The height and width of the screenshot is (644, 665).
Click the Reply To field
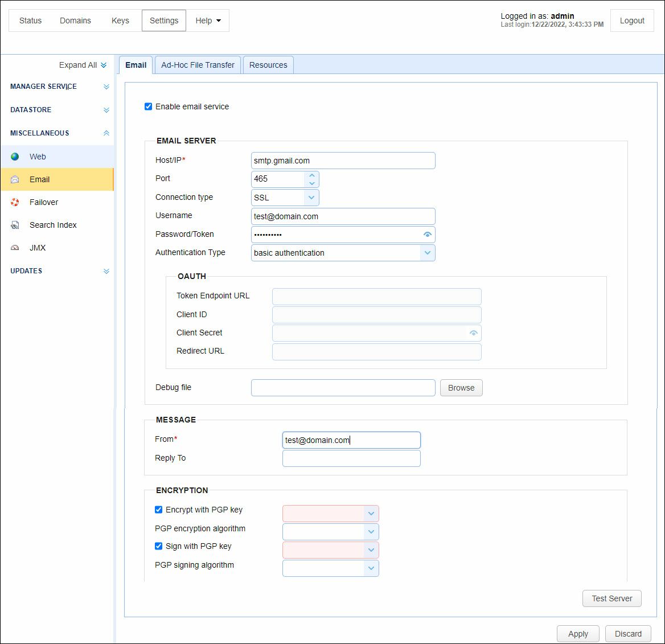click(x=352, y=458)
